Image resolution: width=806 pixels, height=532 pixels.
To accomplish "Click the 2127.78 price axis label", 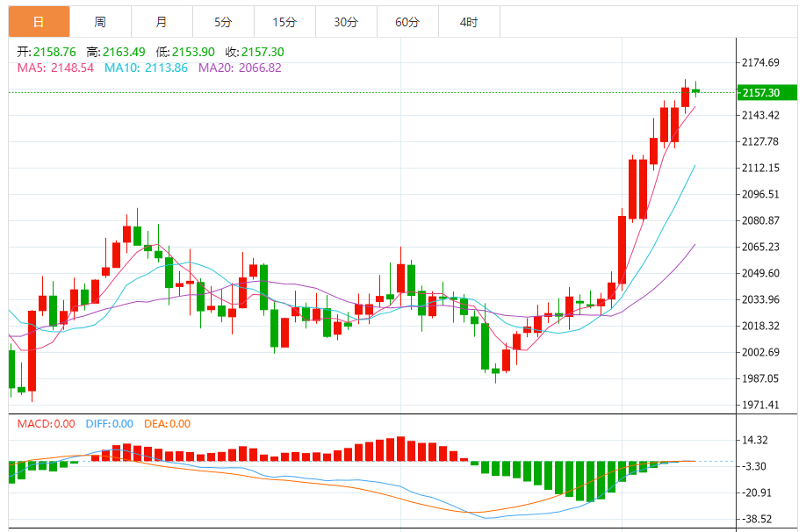I will pyautogui.click(x=760, y=141).
